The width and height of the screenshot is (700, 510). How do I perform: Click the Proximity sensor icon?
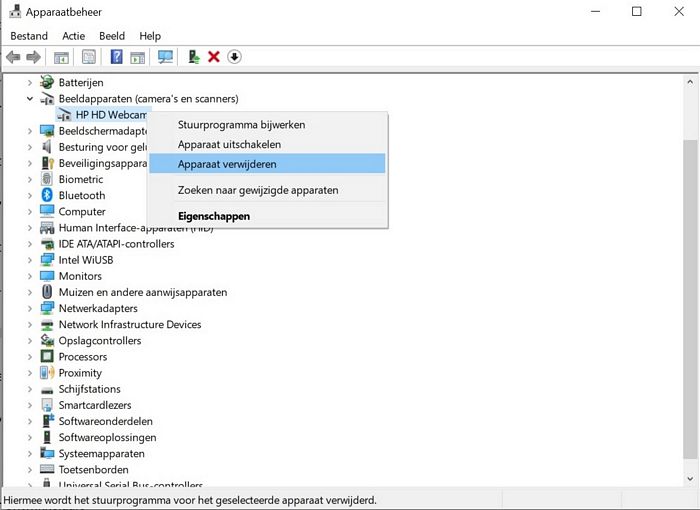tap(47, 372)
